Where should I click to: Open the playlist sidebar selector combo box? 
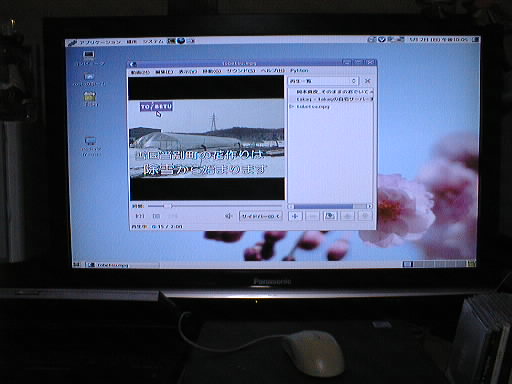(x=323, y=81)
